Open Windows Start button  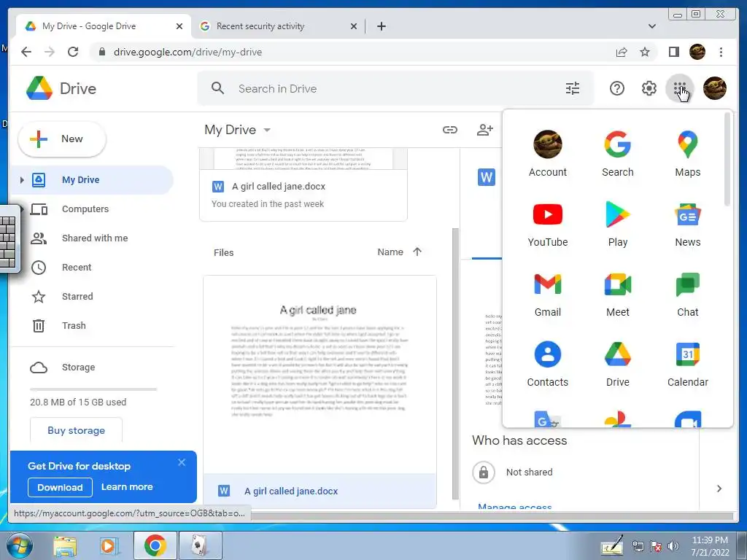tap(19, 545)
